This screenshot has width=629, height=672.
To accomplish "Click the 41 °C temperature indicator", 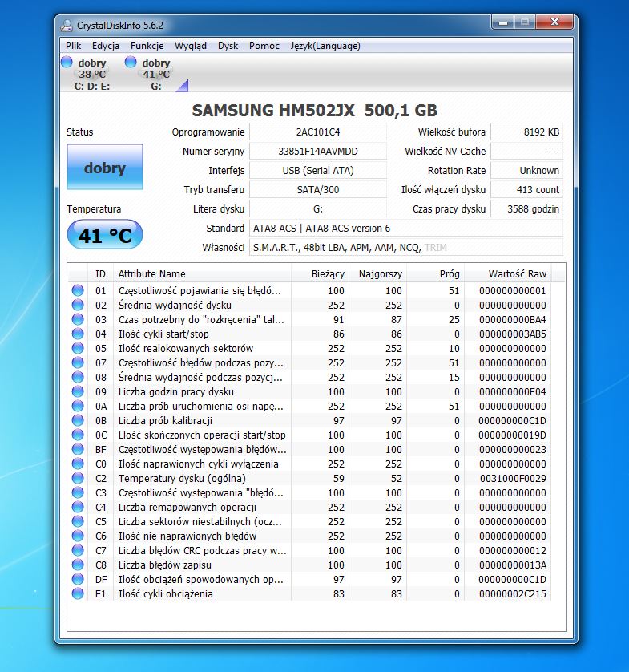I will click(105, 234).
